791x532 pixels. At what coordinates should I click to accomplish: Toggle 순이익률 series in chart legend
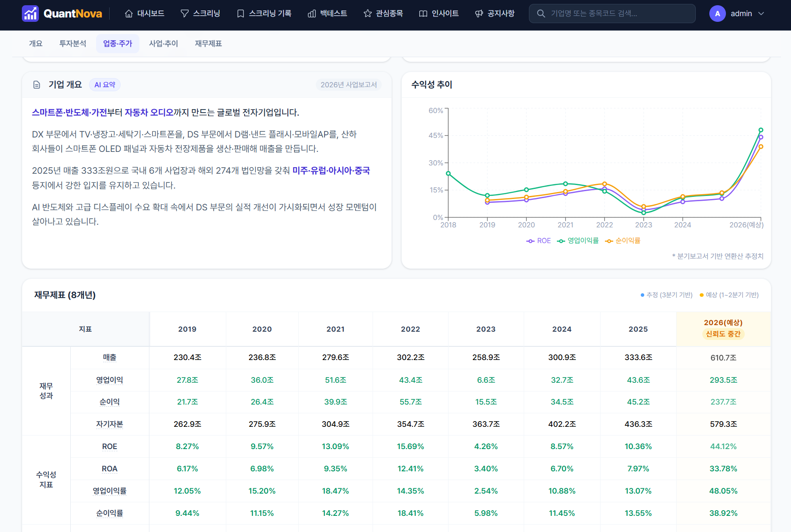[623, 241]
